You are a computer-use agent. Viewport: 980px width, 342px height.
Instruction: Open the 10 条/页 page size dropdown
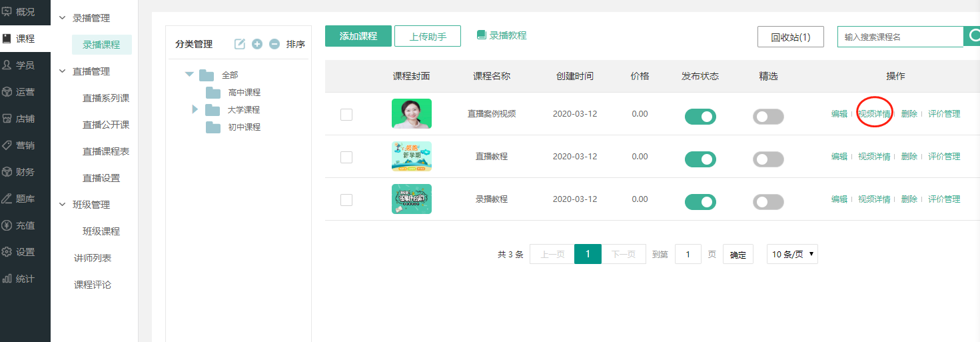point(791,254)
